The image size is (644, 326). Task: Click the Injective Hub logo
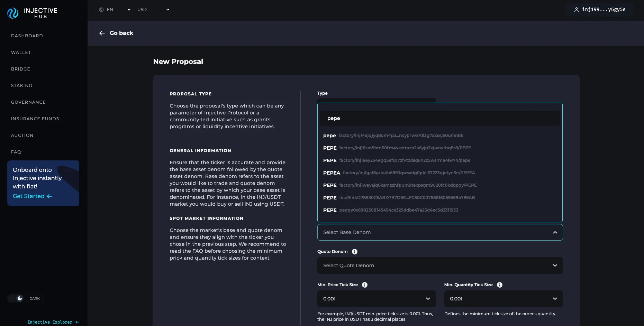tap(32, 13)
